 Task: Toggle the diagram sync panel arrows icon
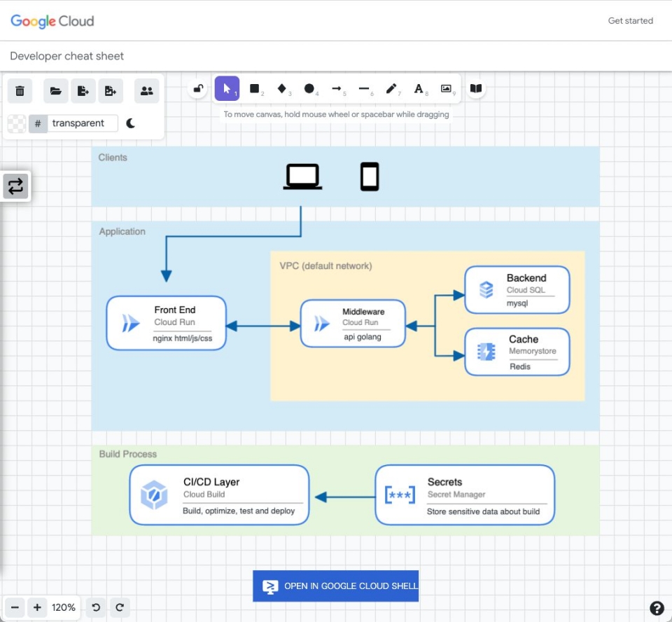click(15, 186)
